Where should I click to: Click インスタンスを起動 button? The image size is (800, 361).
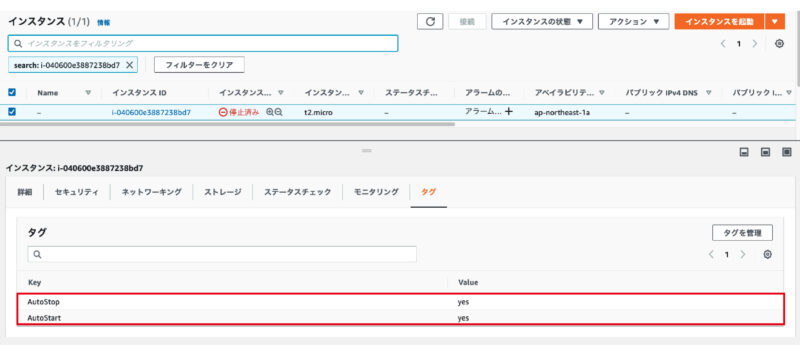coord(719,21)
